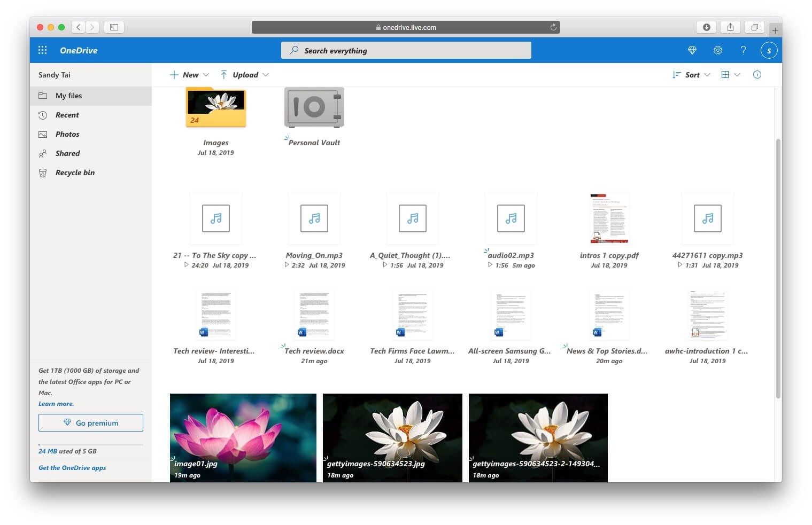Open the Photos section
This screenshot has width=812, height=525.
point(67,134)
